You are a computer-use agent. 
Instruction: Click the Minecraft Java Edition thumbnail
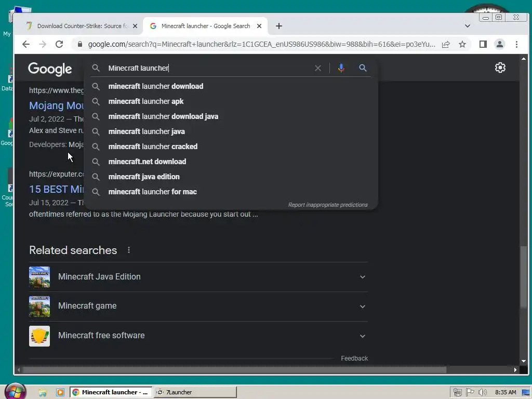(x=39, y=277)
